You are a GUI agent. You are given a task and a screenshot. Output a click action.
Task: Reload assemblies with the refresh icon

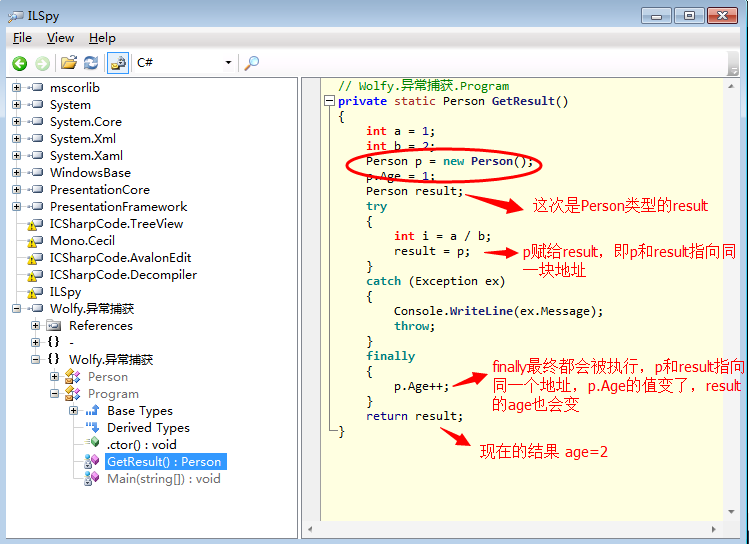[91, 63]
